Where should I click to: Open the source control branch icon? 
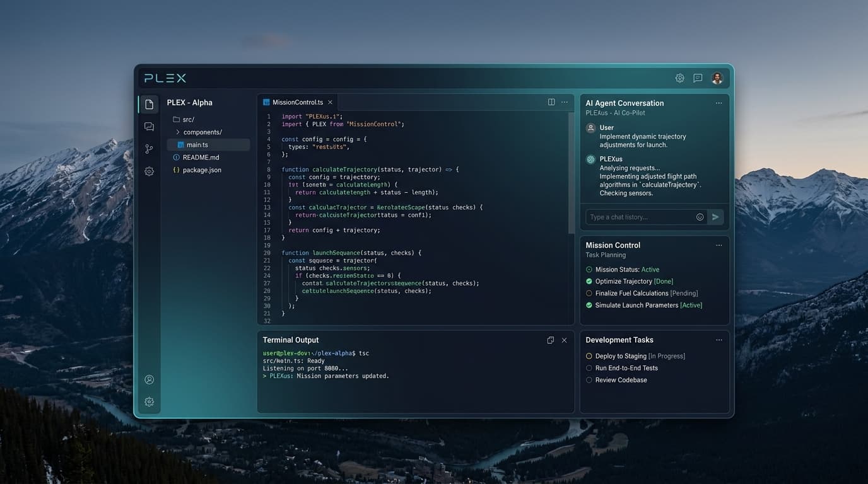pos(149,149)
